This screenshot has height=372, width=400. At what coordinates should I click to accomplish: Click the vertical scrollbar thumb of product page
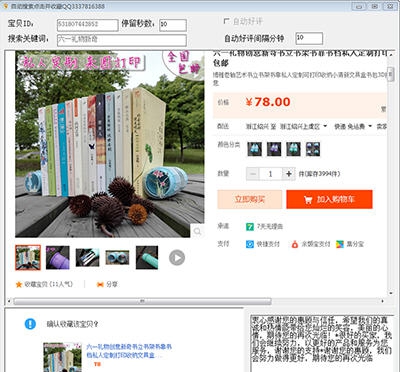[x=391, y=74]
